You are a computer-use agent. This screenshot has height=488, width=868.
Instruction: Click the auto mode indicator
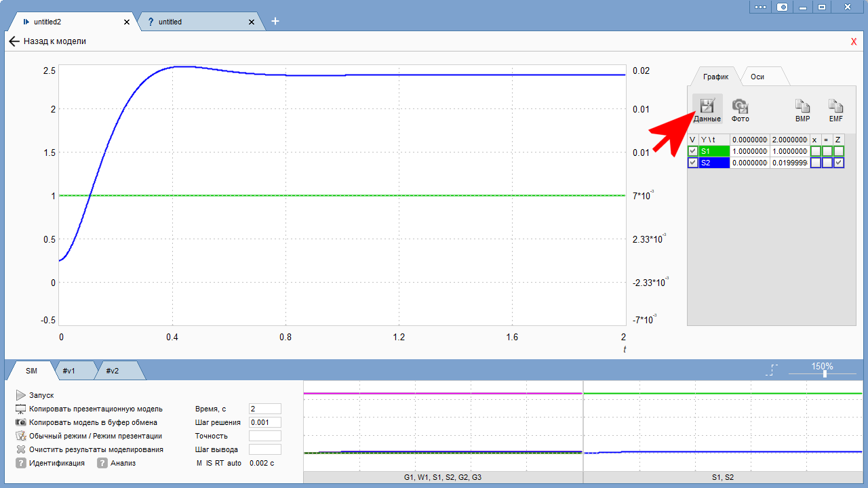[234, 463]
